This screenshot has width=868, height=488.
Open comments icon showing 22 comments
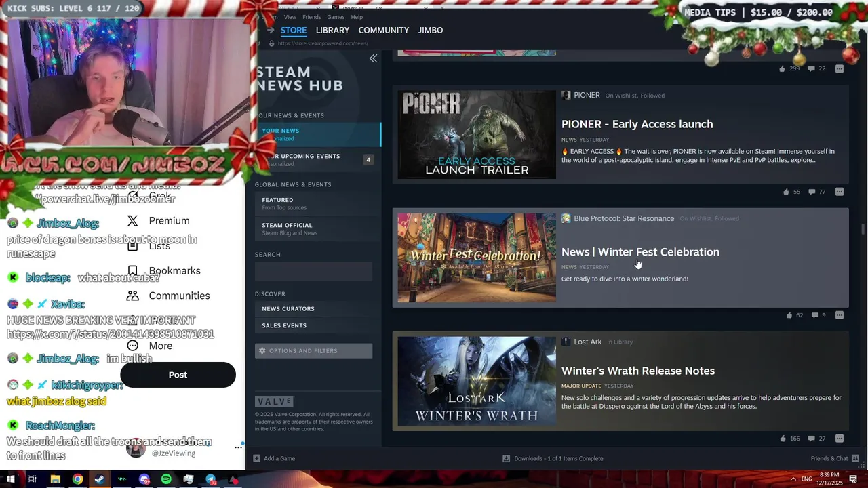(x=812, y=68)
